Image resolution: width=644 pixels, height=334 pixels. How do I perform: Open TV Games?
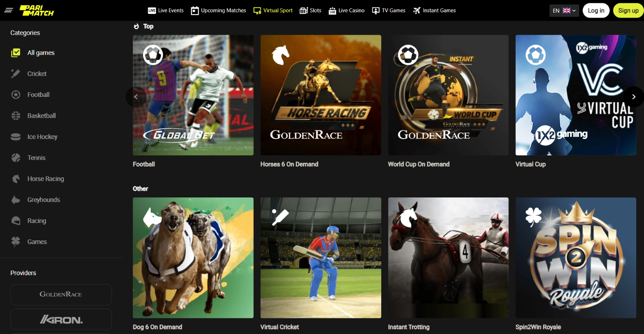tap(389, 11)
